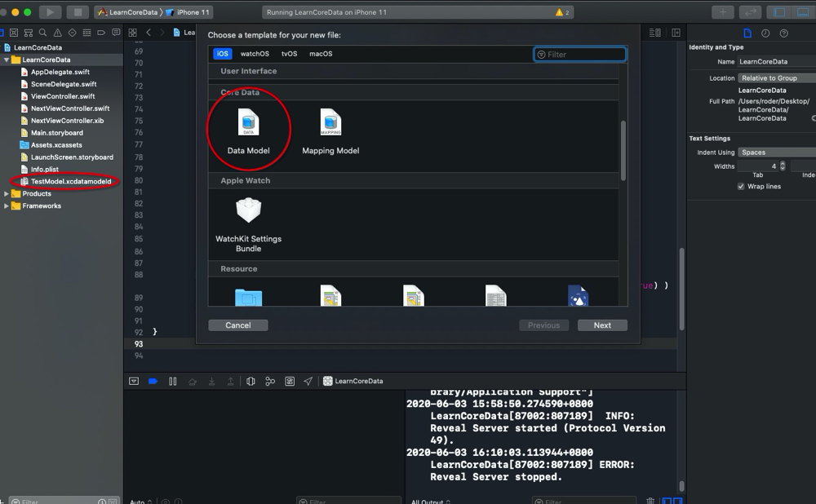Toggle the navigator panel visibility button
Viewport: 816px width, 504px height.
779,12
